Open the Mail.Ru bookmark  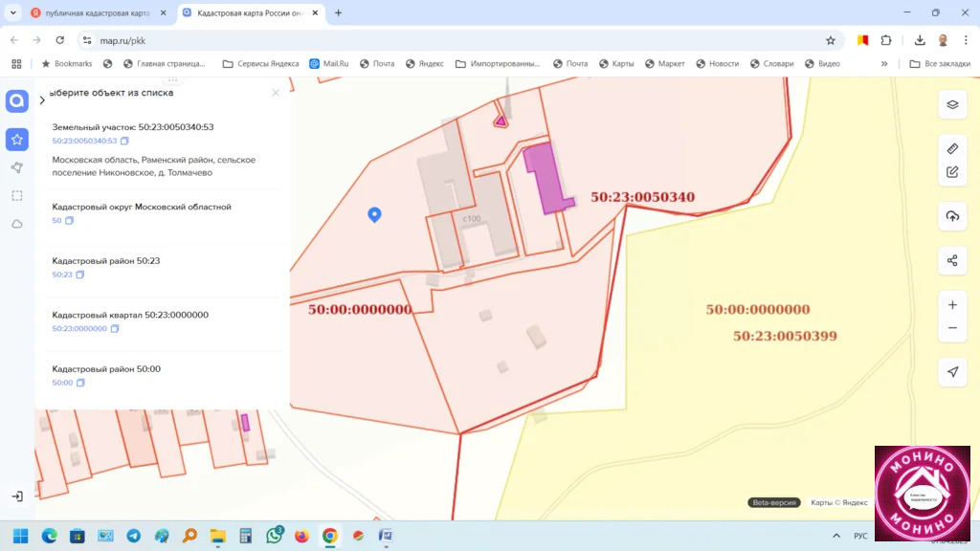point(329,64)
